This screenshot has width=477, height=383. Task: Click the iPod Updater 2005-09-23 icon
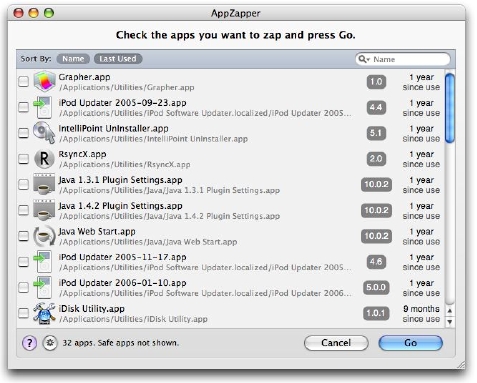(43, 107)
